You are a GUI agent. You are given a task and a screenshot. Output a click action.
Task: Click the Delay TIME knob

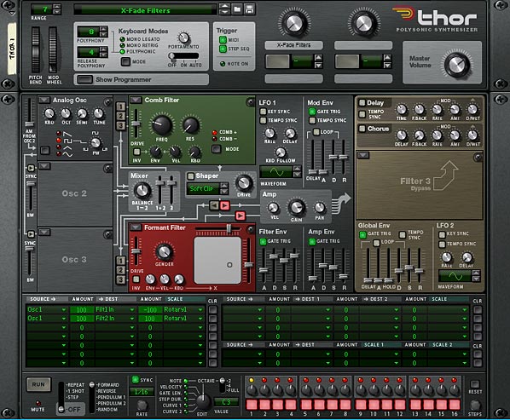(402, 109)
